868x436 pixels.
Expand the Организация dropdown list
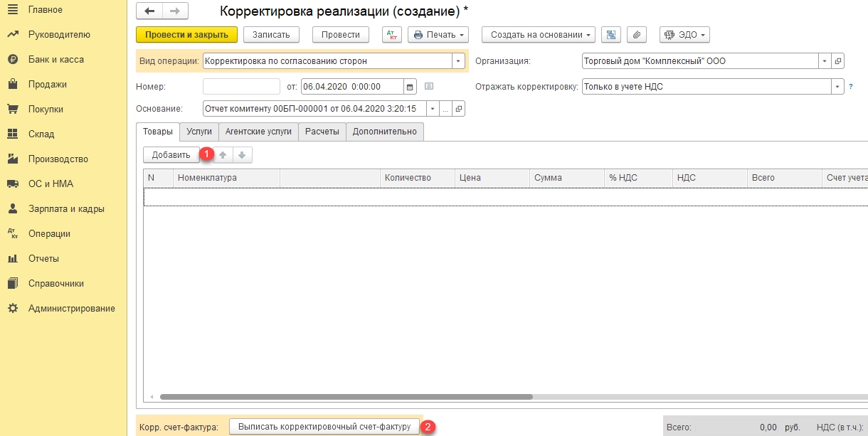pyautogui.click(x=825, y=61)
